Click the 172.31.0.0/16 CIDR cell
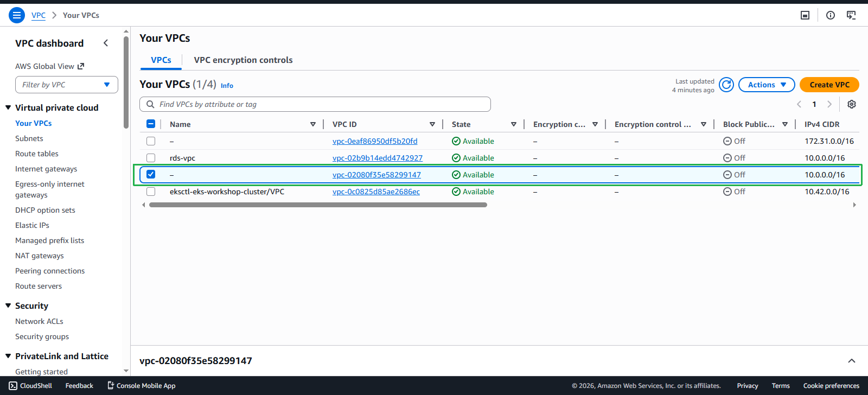This screenshot has width=868, height=395. coord(829,141)
